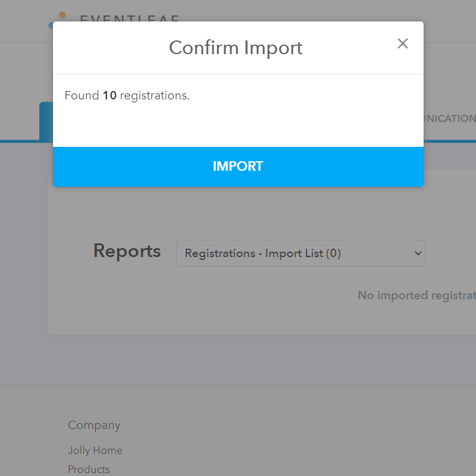
Task: Click the Reports heading
Action: click(127, 251)
